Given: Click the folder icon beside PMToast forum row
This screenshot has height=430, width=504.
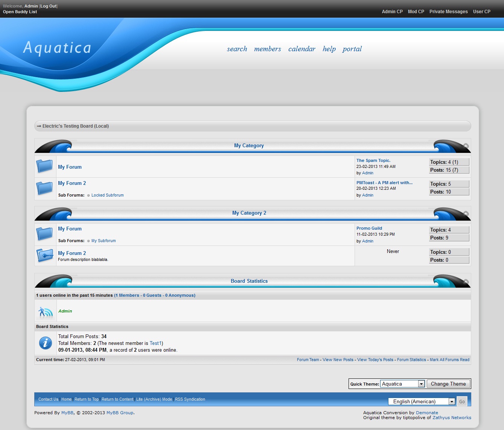Looking at the screenshot, I should click(x=44, y=188).
